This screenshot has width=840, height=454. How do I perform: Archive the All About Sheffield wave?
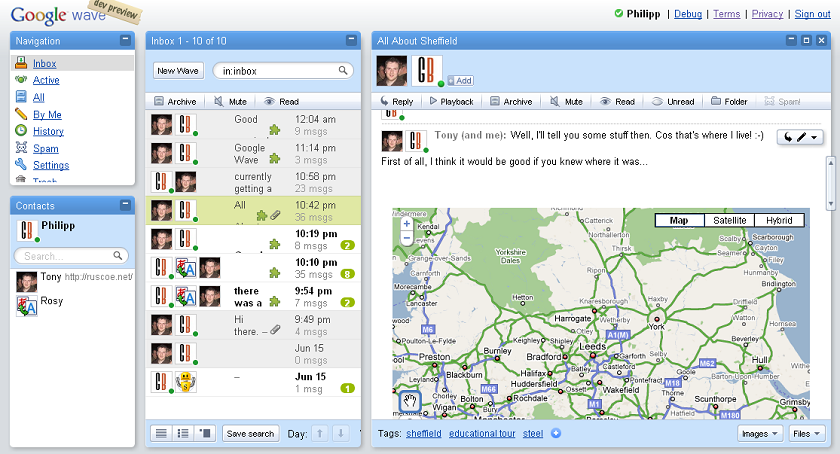coord(511,101)
